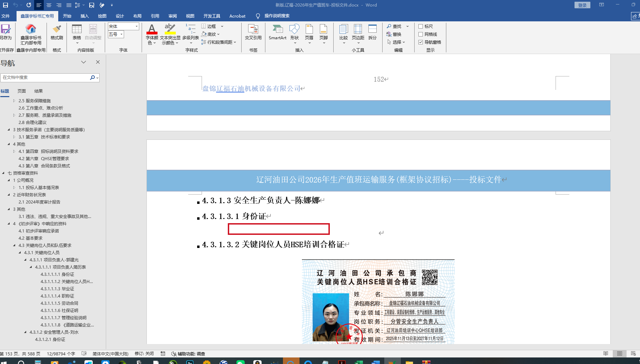640x364 pixels.
Task: Click the 替换 replace tool
Action: 394,34
